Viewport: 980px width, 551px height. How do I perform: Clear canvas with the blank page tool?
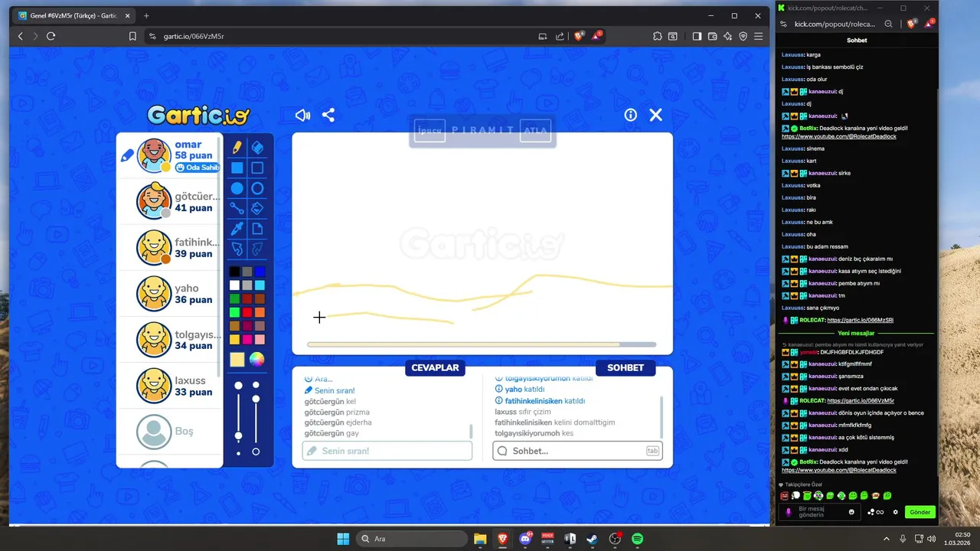[257, 229]
